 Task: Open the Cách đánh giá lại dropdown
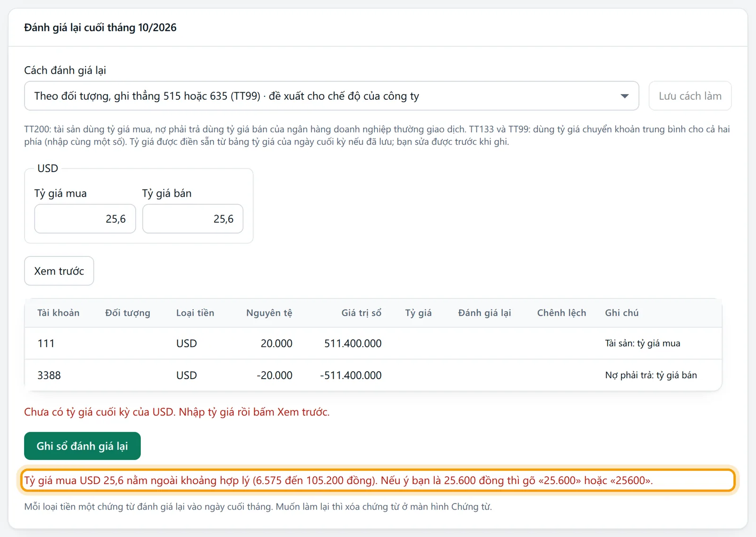(331, 96)
